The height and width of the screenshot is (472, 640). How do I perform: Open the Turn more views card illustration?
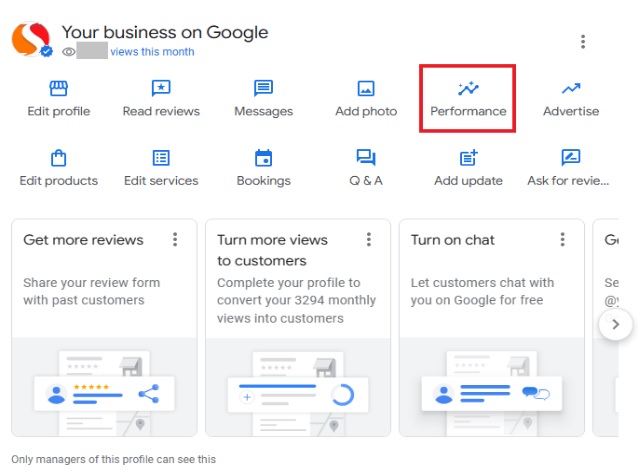coord(298,387)
